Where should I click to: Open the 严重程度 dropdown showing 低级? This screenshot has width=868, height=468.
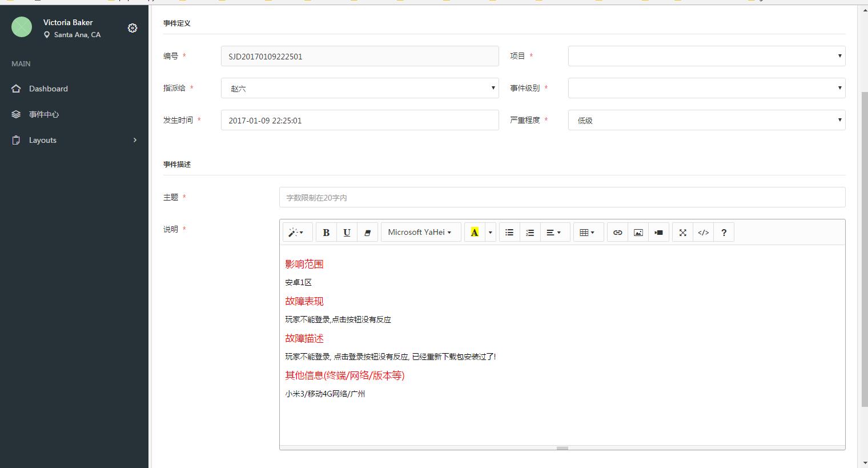coord(706,120)
